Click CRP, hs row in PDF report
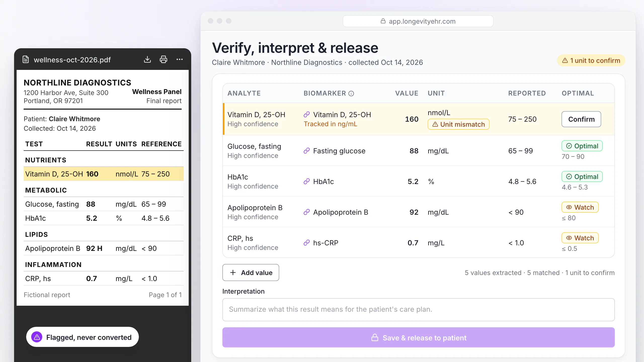The width and height of the screenshot is (644, 362). tap(104, 279)
